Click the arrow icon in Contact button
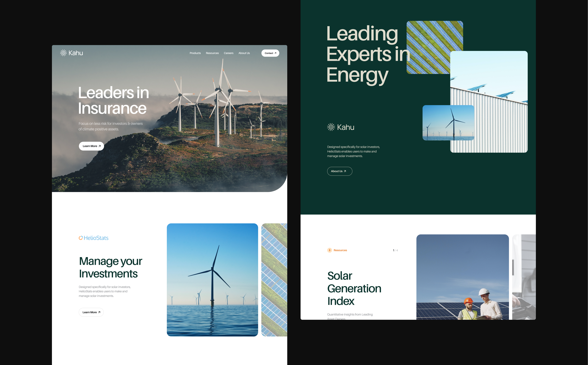The height and width of the screenshot is (365, 588). coord(275,53)
